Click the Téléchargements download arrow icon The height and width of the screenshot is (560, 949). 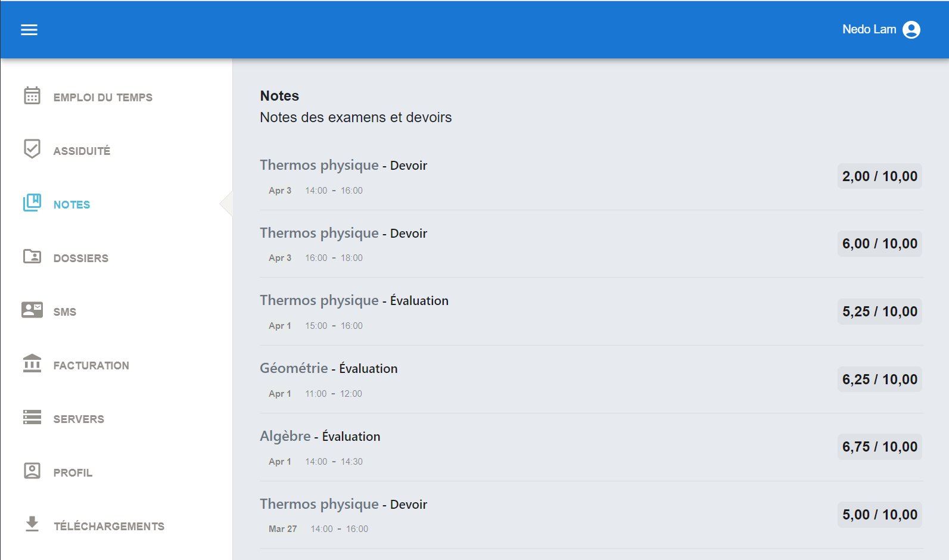pos(32,524)
